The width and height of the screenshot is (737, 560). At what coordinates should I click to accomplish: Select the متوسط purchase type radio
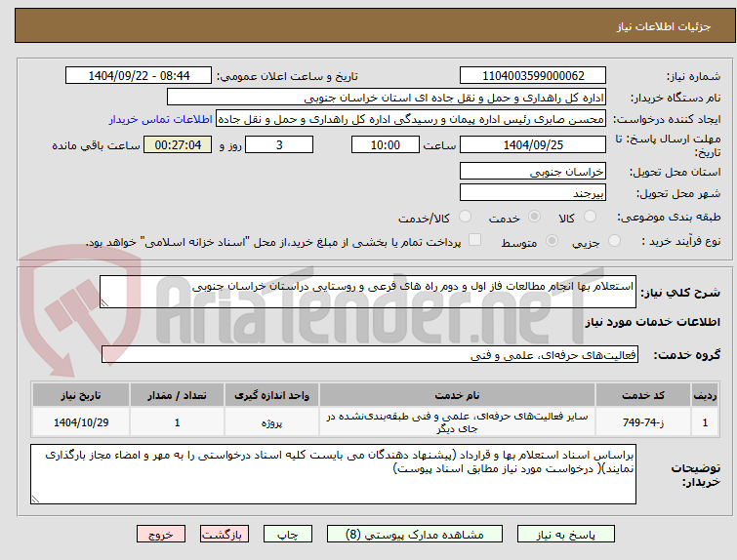point(552,241)
